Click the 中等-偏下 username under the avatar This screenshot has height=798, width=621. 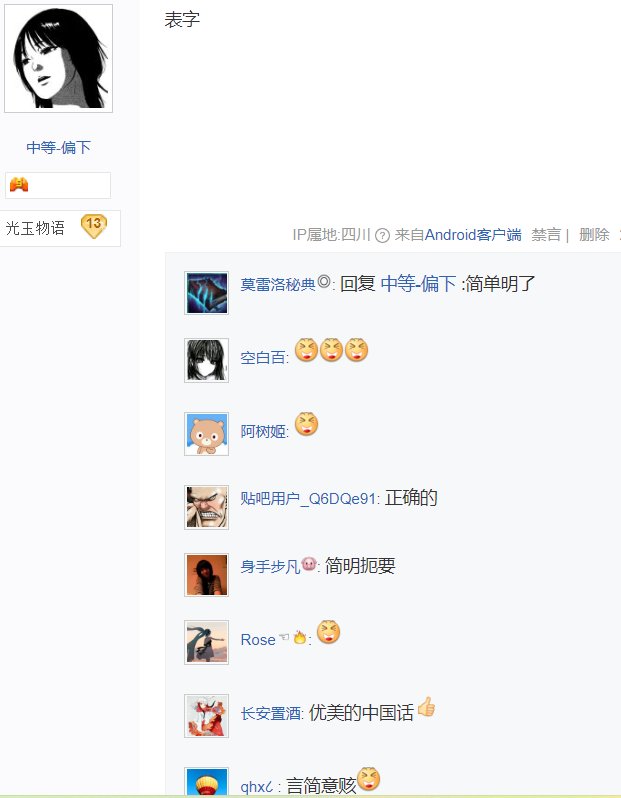pyautogui.click(x=59, y=148)
